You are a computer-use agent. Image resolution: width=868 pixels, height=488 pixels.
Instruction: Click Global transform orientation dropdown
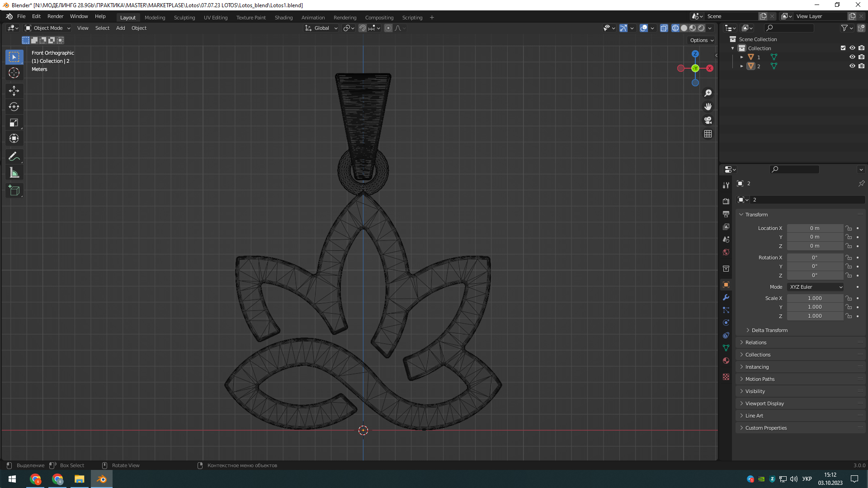point(321,28)
